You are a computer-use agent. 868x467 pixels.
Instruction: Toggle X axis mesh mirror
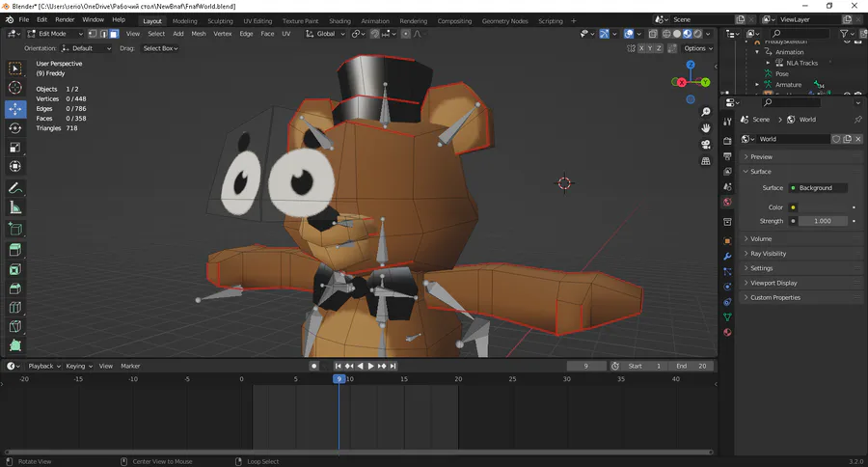(x=641, y=48)
